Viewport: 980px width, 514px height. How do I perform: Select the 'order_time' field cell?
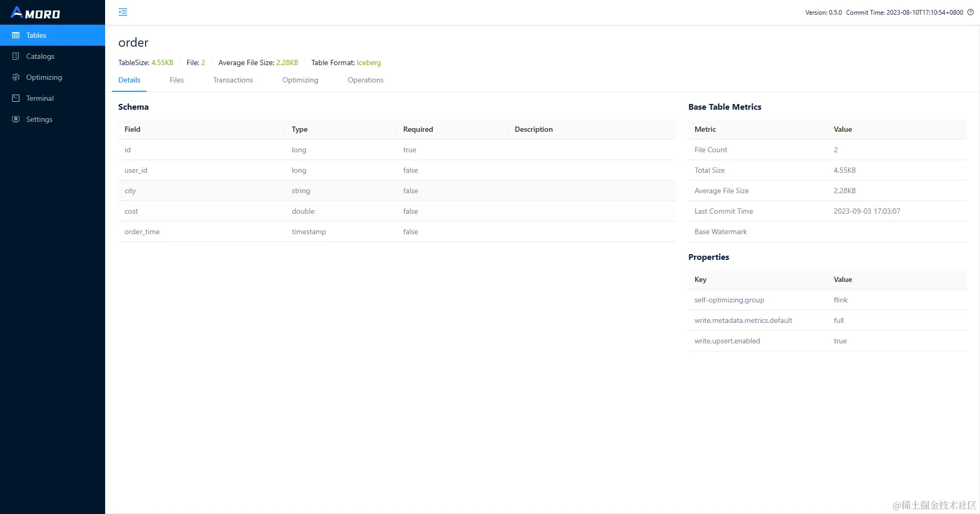click(202, 232)
